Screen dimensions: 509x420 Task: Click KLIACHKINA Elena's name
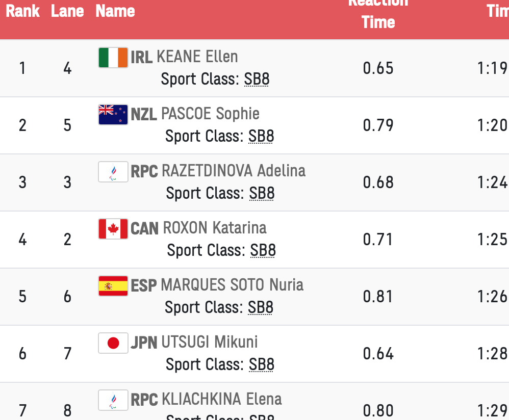tap(222, 399)
